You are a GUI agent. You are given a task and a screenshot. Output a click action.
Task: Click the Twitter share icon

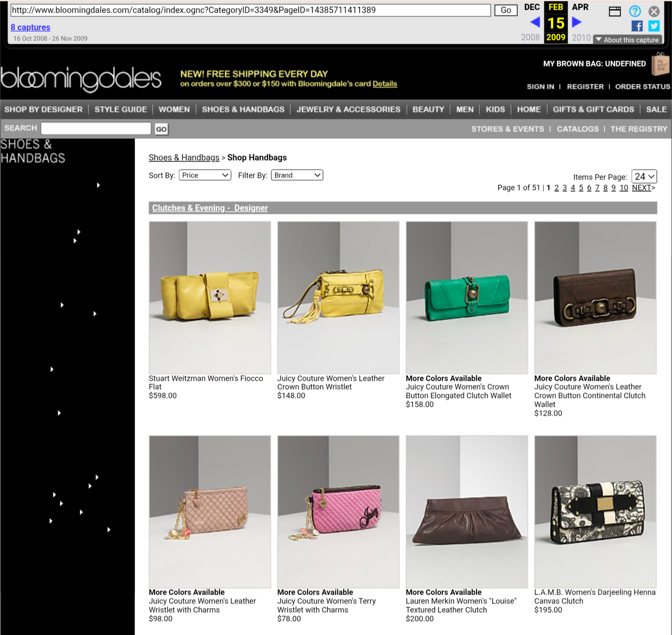(x=654, y=26)
